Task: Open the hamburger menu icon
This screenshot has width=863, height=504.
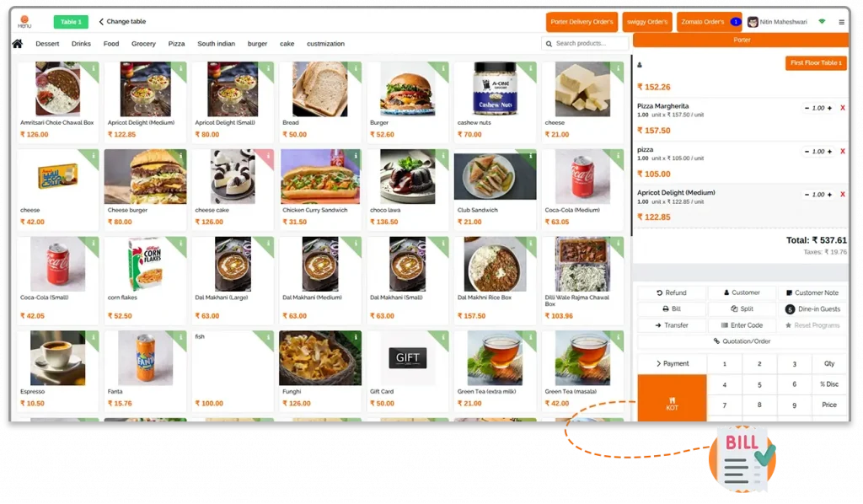Action: tap(841, 22)
